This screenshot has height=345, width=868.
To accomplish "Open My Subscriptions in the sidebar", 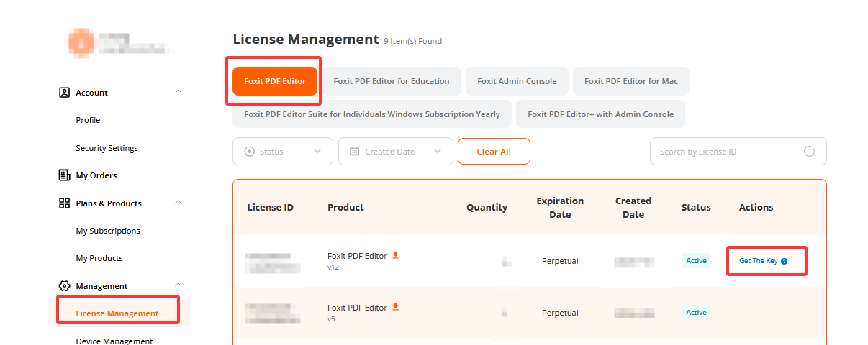I will point(108,231).
